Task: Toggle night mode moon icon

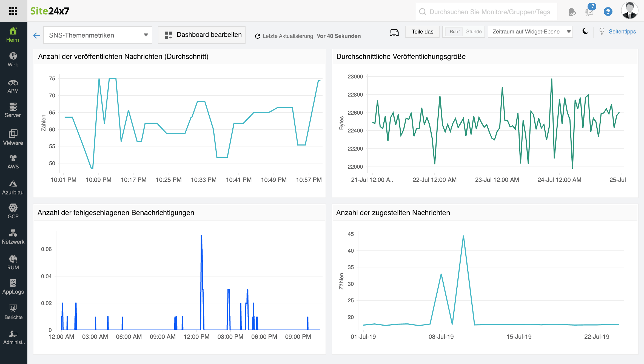Action: [x=585, y=31]
